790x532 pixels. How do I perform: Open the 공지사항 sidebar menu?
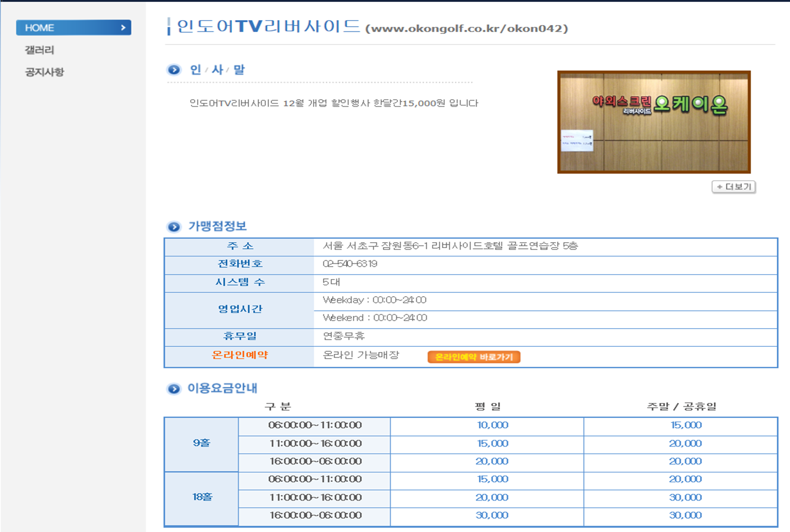point(44,72)
